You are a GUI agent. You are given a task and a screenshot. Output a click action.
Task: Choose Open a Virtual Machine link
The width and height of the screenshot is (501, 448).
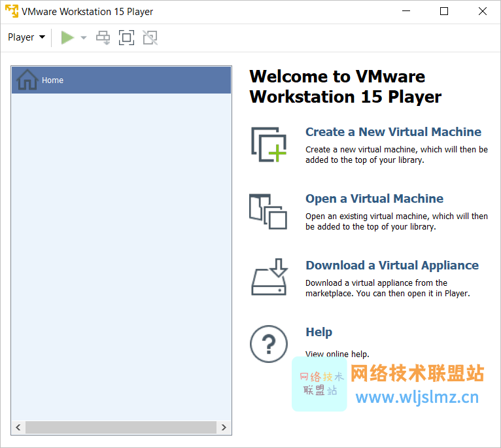pyautogui.click(x=375, y=199)
